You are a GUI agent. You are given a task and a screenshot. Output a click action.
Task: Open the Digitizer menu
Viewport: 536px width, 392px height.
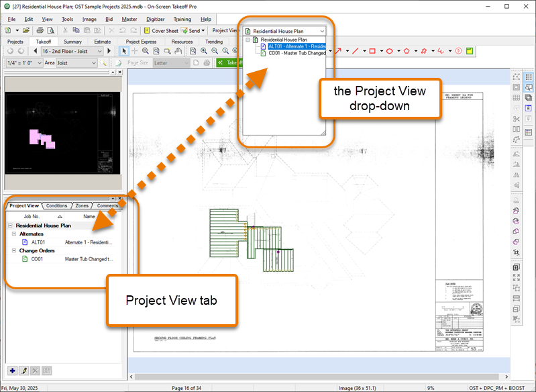155,19
